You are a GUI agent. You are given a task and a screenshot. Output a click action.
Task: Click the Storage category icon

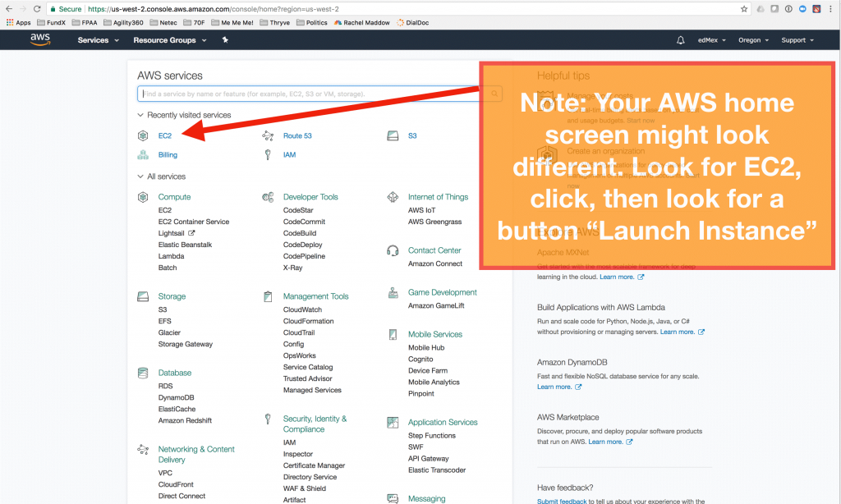tap(143, 296)
